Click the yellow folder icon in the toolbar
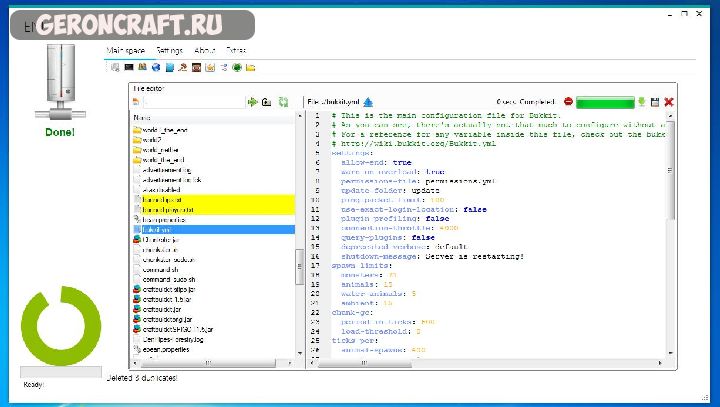Screen dimensions: 720x407 tap(251, 68)
